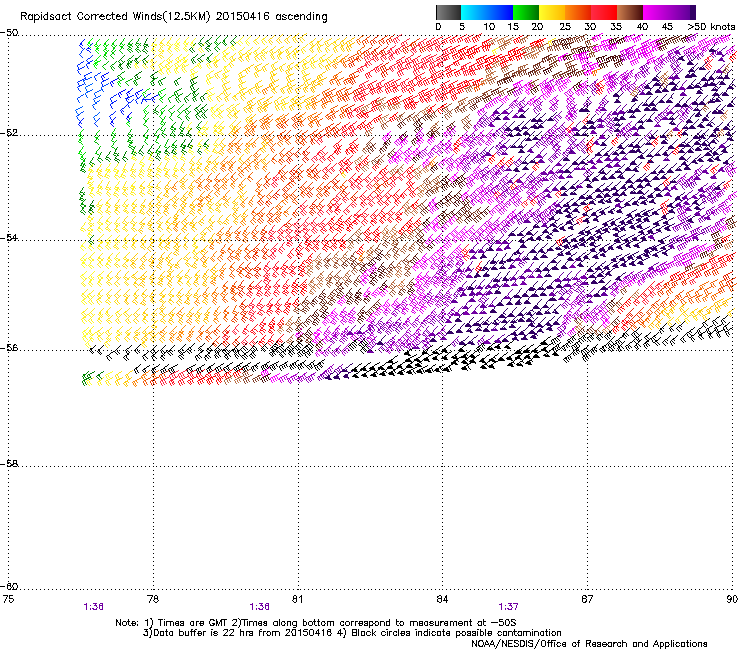This screenshot has height=650, width=740.
Task: Click latitude axis label '-52'
Action: (9, 133)
